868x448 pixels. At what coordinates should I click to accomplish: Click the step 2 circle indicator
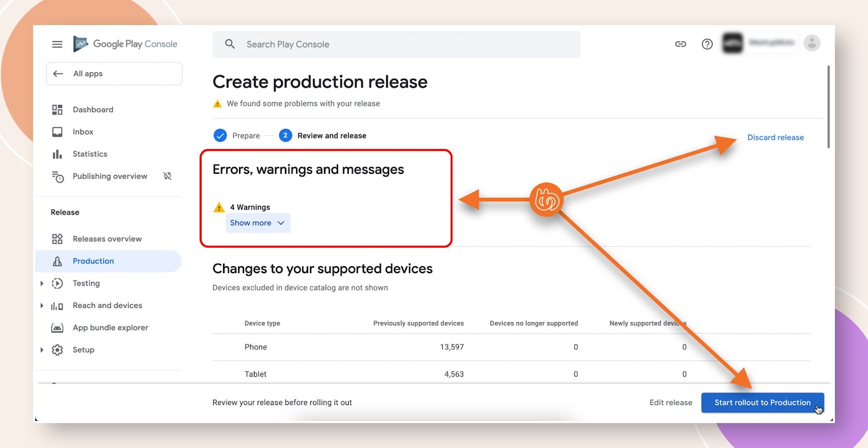pos(285,136)
